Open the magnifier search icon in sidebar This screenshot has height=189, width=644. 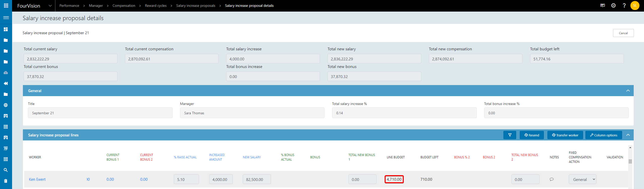click(x=6, y=170)
